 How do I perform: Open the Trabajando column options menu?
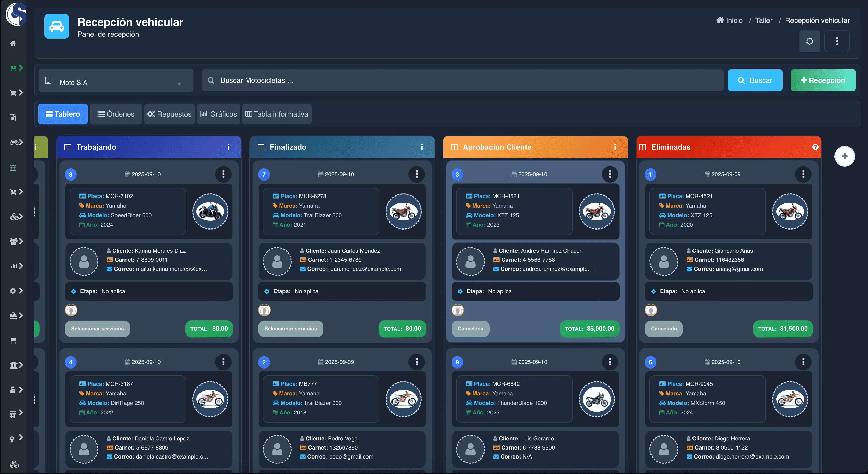pos(228,147)
